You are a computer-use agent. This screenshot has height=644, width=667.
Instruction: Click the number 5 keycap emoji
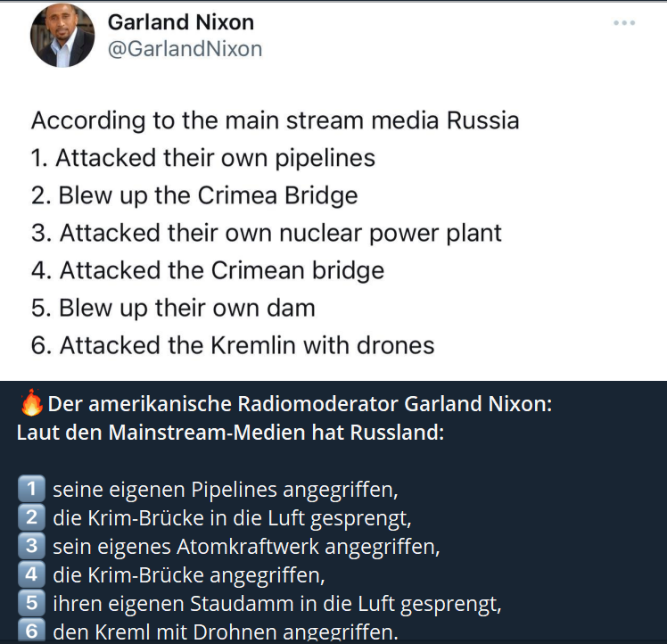pos(31,602)
